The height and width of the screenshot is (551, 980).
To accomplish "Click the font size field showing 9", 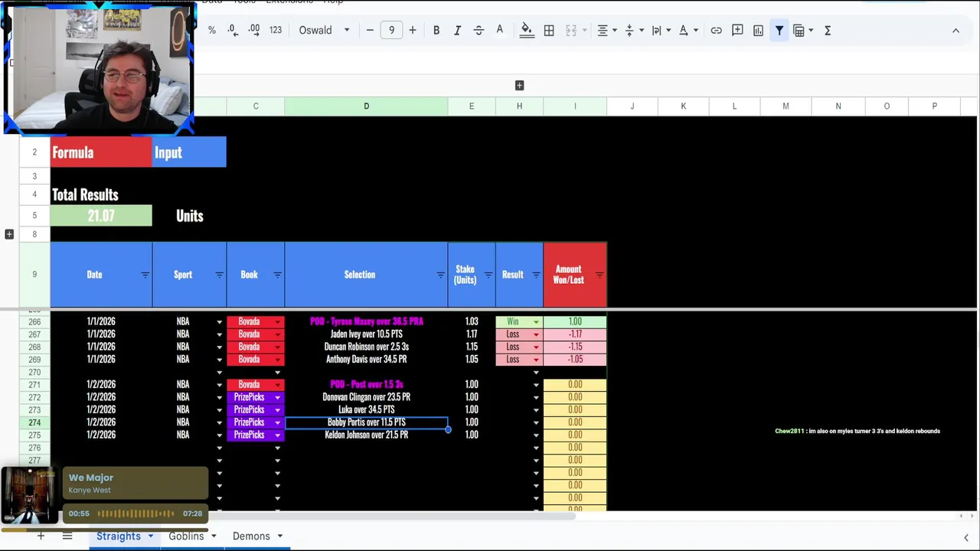I will pos(391,31).
